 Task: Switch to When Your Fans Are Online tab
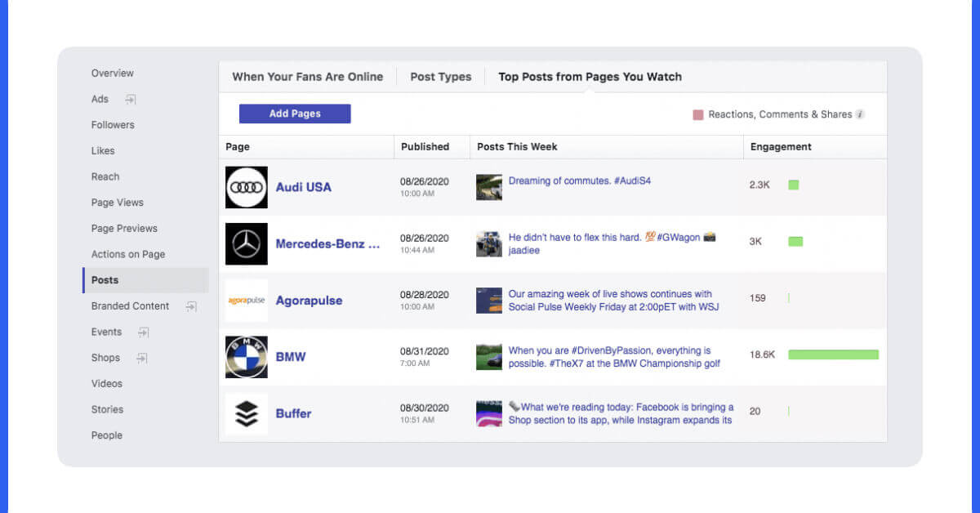pyautogui.click(x=308, y=77)
